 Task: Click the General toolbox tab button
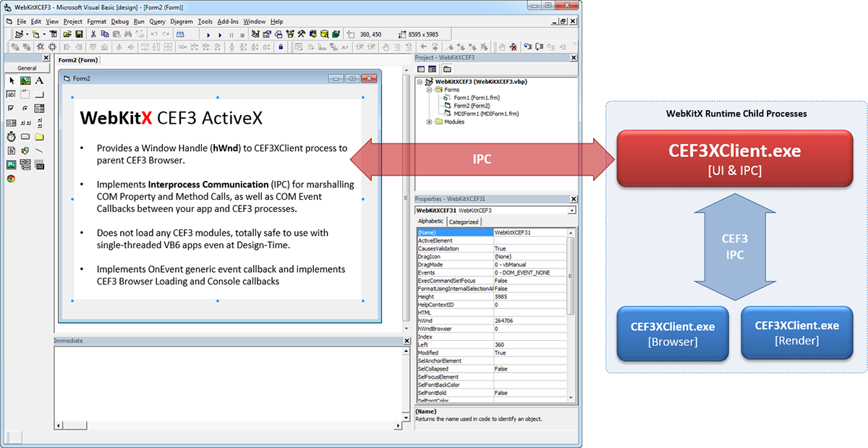click(27, 68)
